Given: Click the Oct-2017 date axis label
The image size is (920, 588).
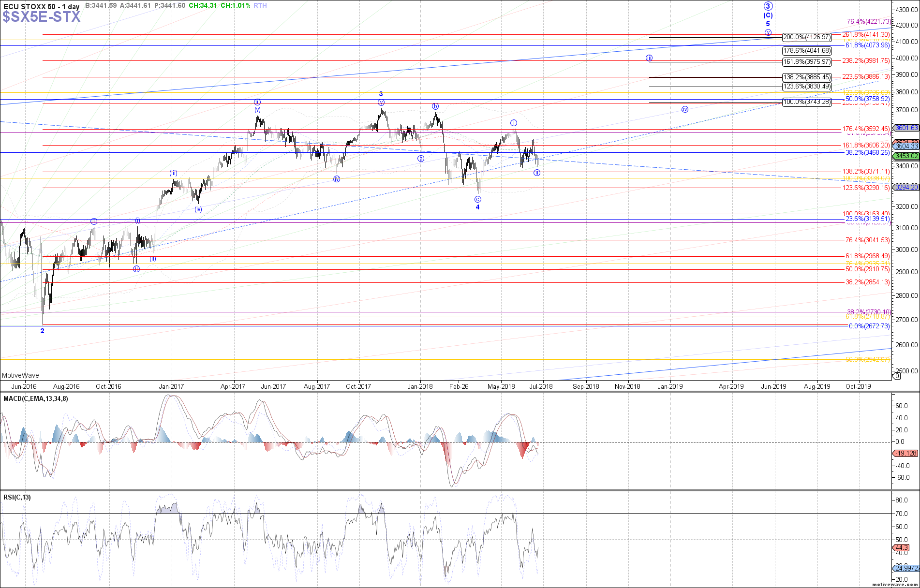Looking at the screenshot, I should pyautogui.click(x=358, y=386).
